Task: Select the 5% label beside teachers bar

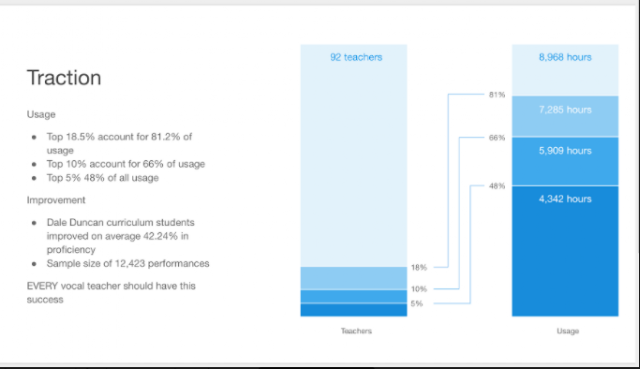Action: coord(417,304)
